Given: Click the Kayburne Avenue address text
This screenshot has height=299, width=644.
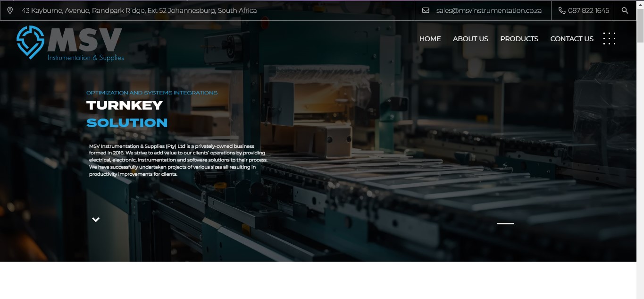Looking at the screenshot, I should 139,10.
